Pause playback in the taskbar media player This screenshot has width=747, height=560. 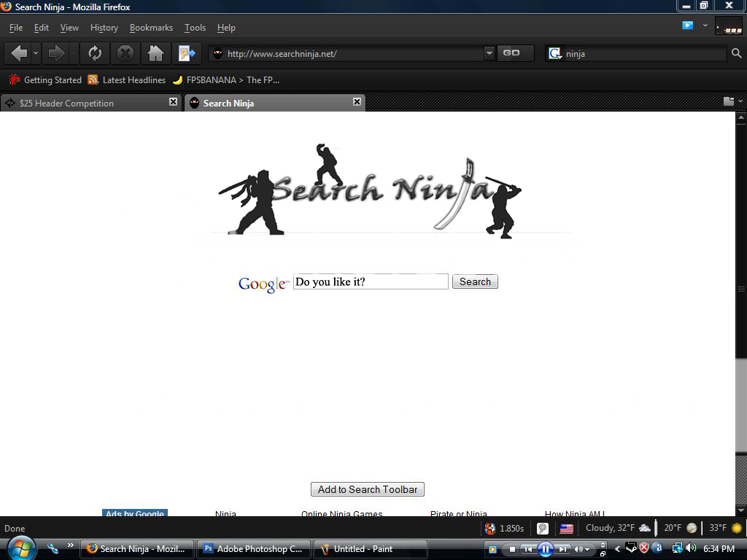[x=545, y=549]
